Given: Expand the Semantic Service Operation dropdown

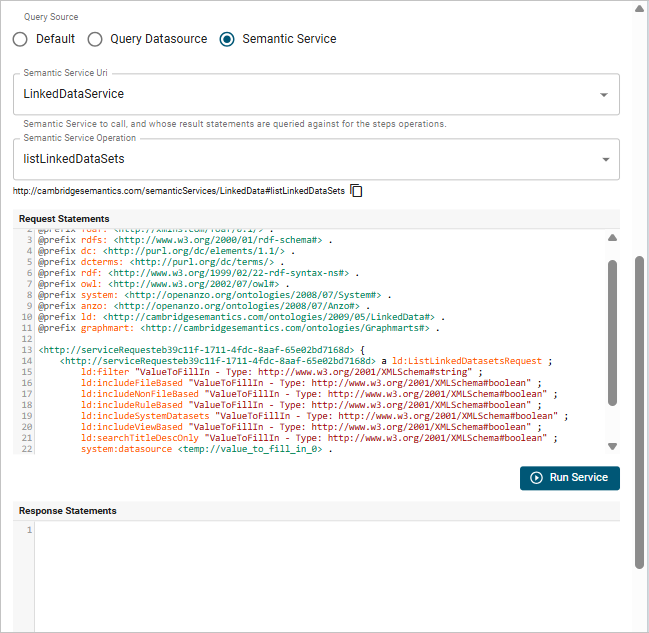Looking at the screenshot, I should click(604, 159).
